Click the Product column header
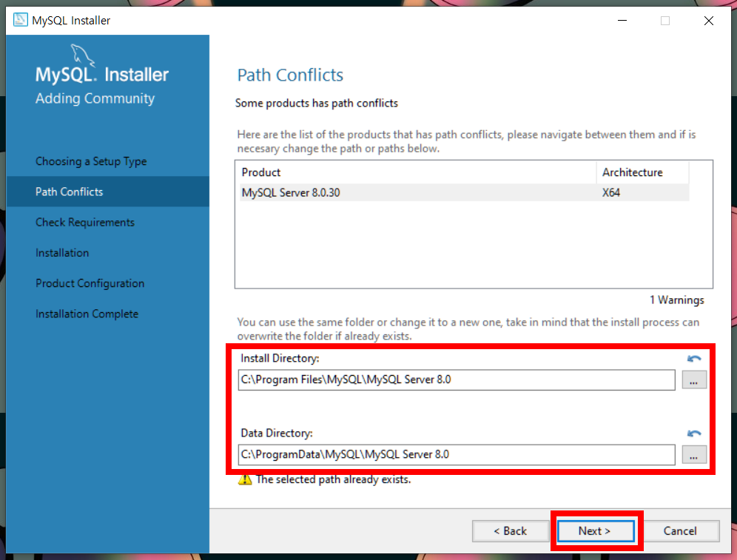The height and width of the screenshot is (560, 737). click(417, 172)
